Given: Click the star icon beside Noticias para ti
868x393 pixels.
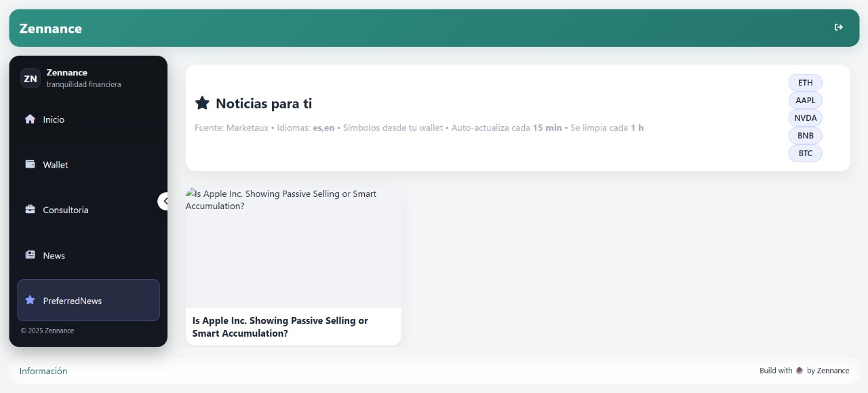Looking at the screenshot, I should pos(202,102).
